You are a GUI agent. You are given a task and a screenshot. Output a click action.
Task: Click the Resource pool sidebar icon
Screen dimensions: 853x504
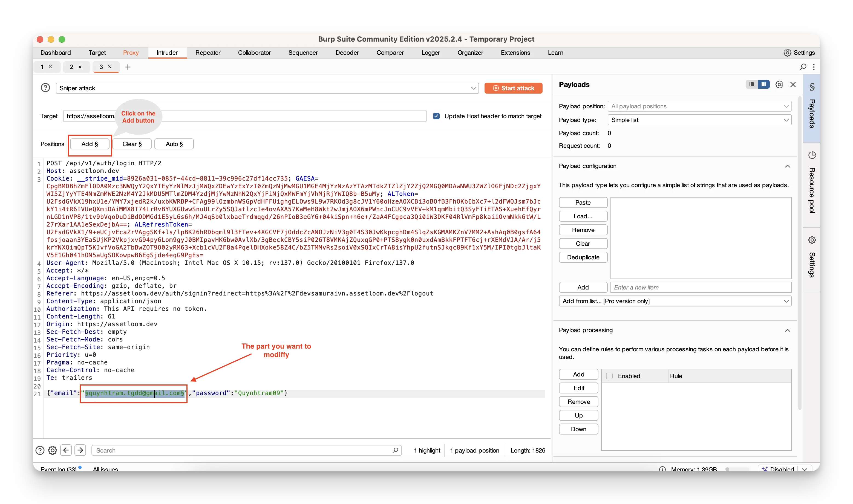812,155
